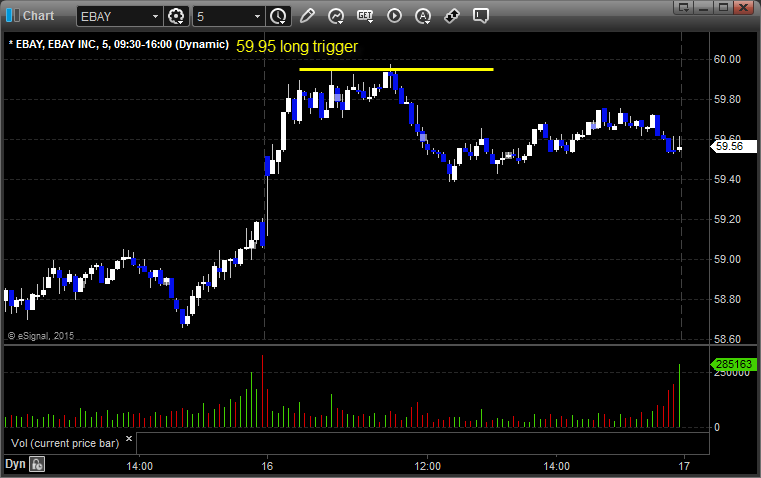Open the studies chart-line menu
761x478 pixels.
(336, 16)
